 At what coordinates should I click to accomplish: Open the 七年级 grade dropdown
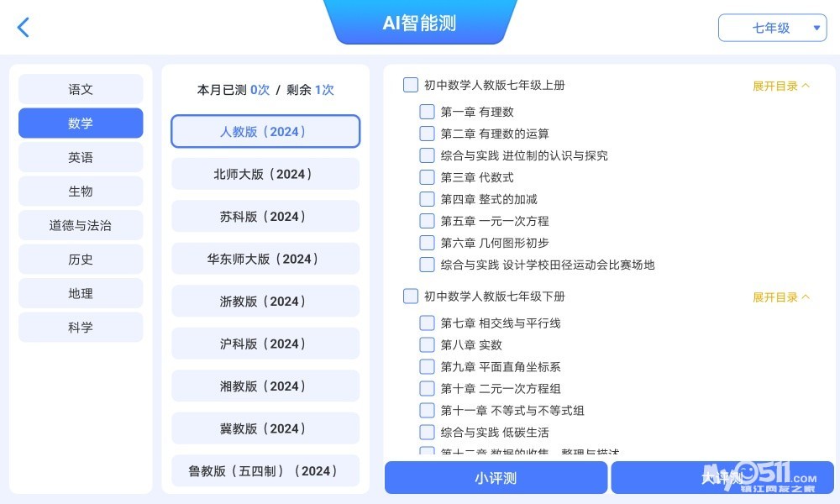pyautogui.click(x=772, y=28)
